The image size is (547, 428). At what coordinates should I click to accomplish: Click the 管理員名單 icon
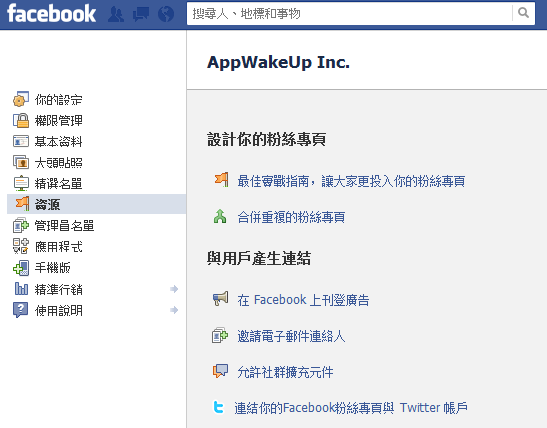pyautogui.click(x=21, y=225)
